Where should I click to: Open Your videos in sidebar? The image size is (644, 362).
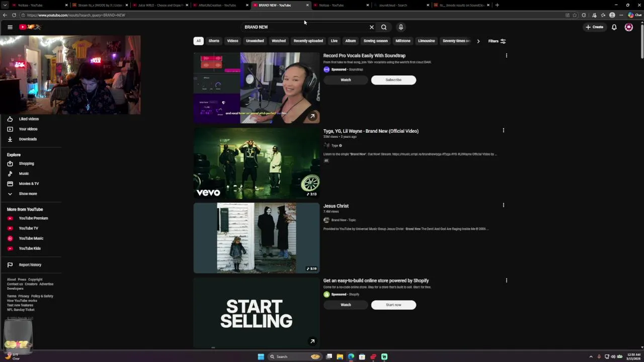tap(29, 129)
